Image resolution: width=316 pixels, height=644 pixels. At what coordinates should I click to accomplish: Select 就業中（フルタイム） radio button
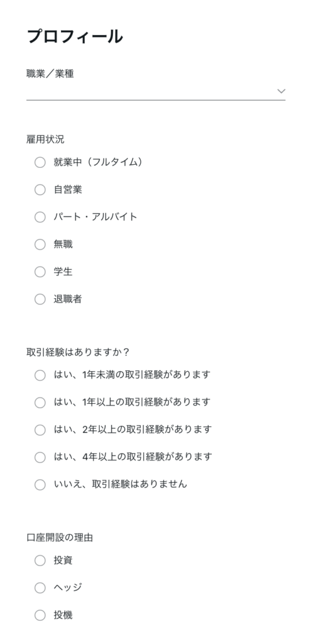coord(40,163)
